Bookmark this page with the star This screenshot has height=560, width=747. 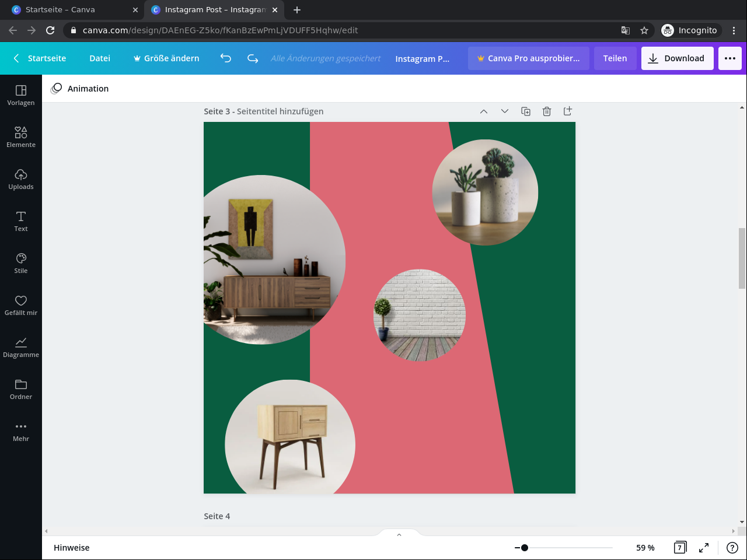[x=644, y=30]
